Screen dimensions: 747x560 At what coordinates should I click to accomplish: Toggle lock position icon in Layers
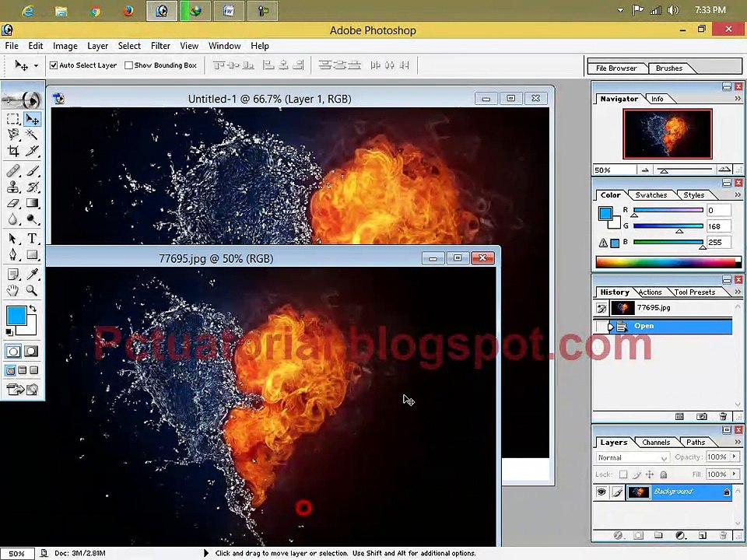[x=649, y=474]
